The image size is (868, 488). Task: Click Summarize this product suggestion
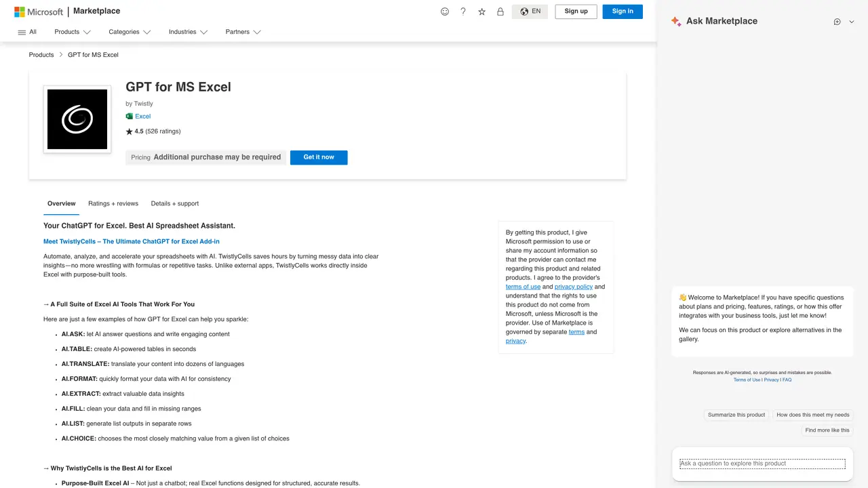736,415
